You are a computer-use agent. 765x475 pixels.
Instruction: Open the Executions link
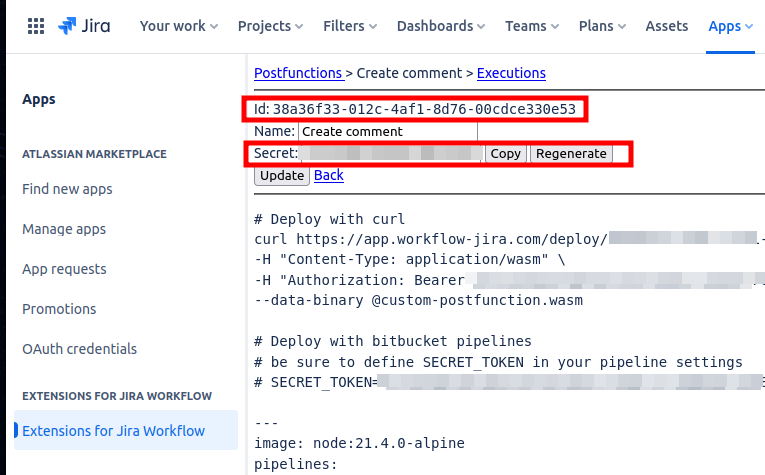click(511, 73)
